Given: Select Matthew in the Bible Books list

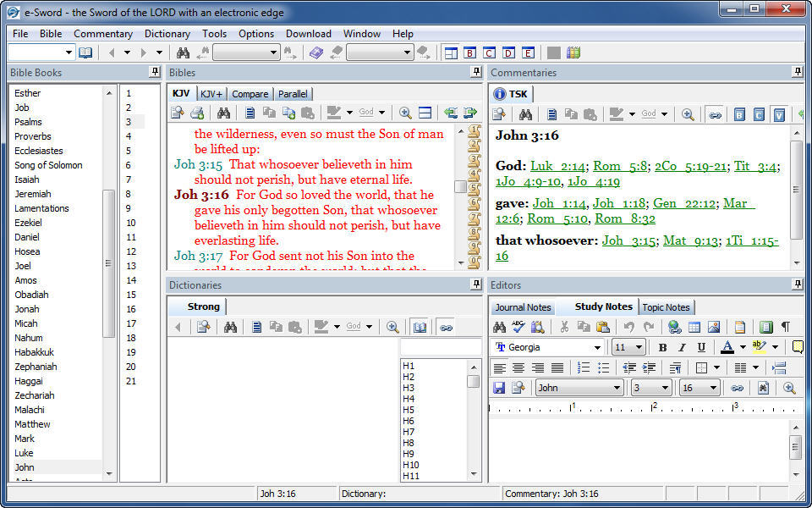Looking at the screenshot, I should pyautogui.click(x=32, y=424).
